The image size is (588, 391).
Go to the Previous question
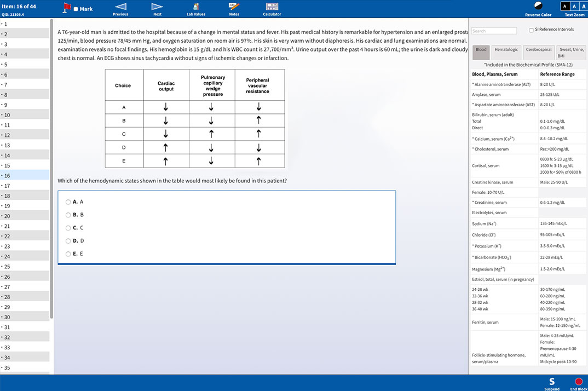pyautogui.click(x=120, y=9)
